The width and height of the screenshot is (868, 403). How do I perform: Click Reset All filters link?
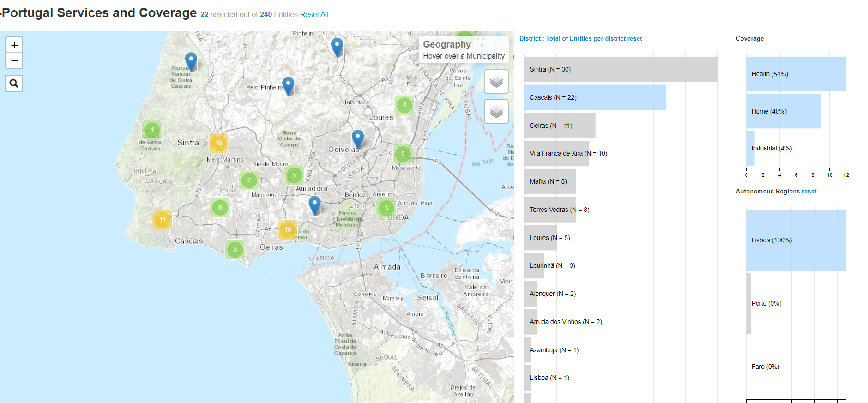pos(314,14)
